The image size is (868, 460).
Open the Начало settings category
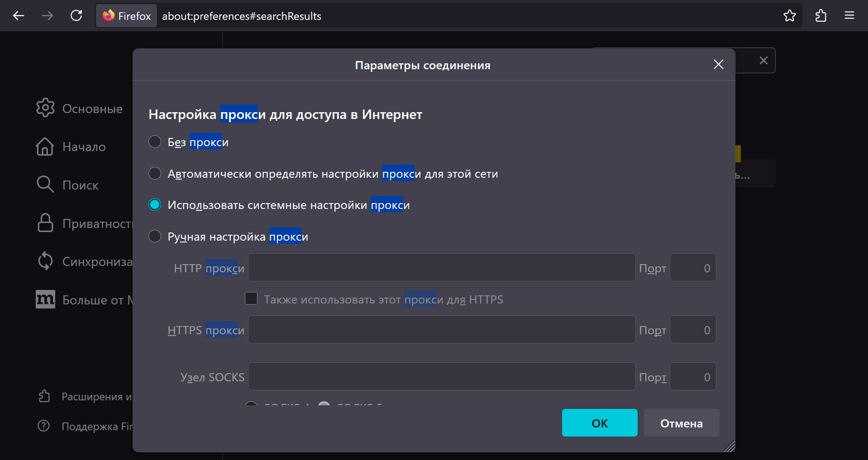(x=71, y=147)
